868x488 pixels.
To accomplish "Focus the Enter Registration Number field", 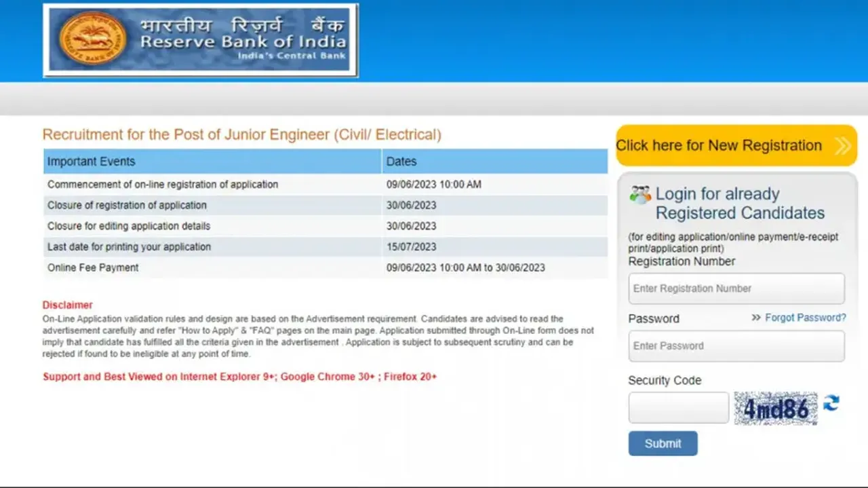I will click(736, 288).
